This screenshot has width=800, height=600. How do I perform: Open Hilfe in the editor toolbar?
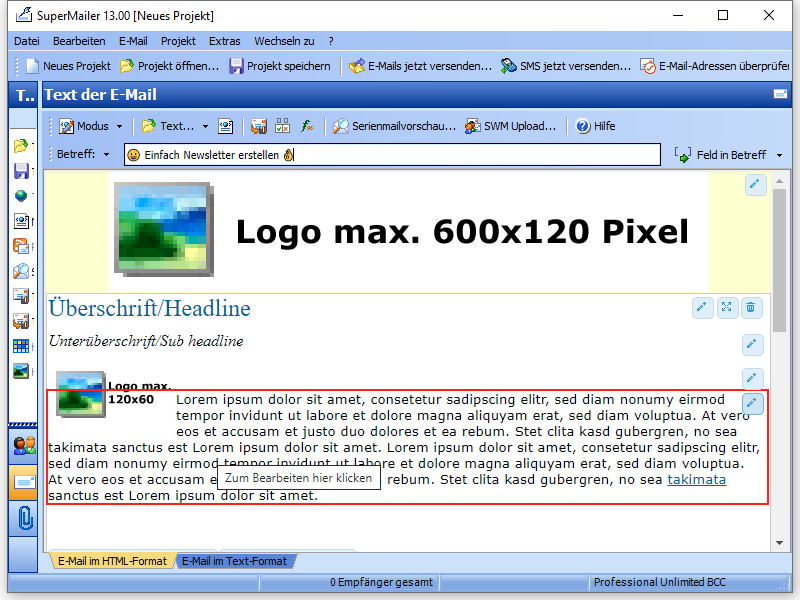tap(596, 126)
